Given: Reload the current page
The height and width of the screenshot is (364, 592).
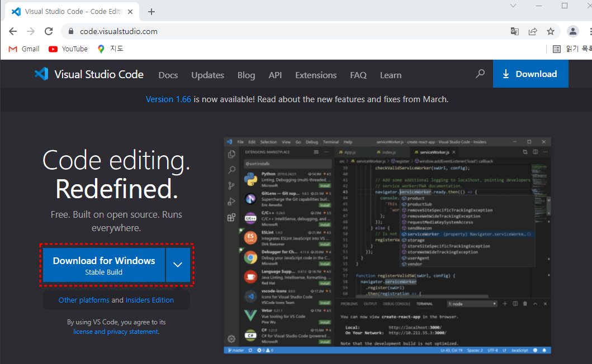Looking at the screenshot, I should 49,31.
